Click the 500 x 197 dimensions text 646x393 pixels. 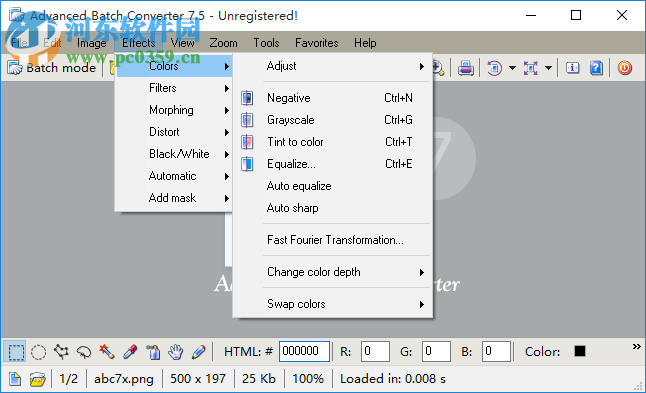(x=198, y=379)
